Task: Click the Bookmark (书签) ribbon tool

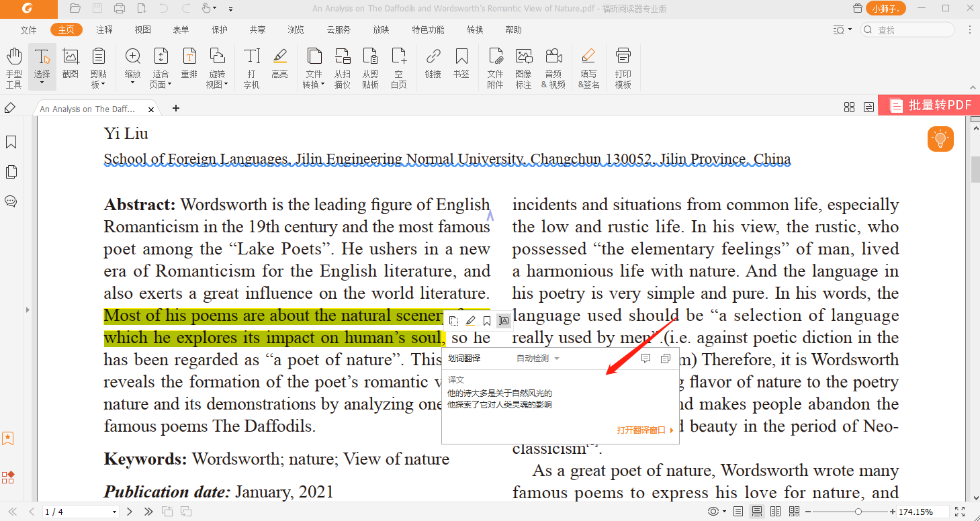Action: 461,63
